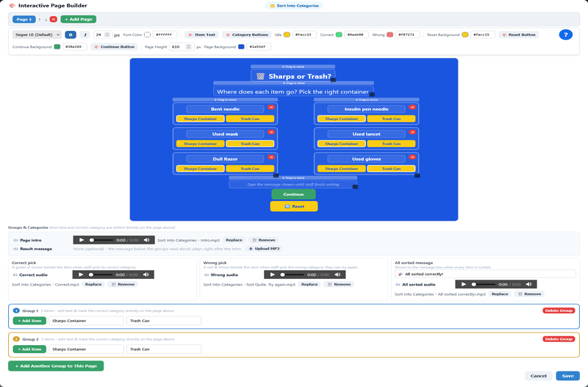Click the trash can icon in the title
Screen dimensions: 588x387
tap(260, 77)
